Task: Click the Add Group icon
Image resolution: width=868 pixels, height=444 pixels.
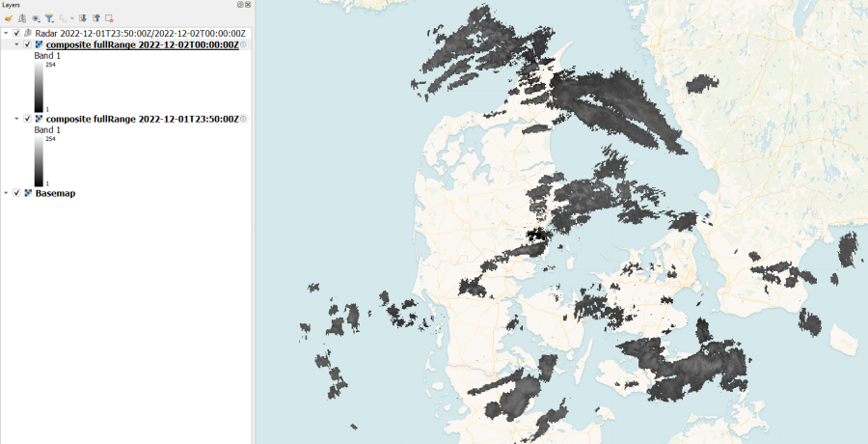Action: (x=21, y=18)
